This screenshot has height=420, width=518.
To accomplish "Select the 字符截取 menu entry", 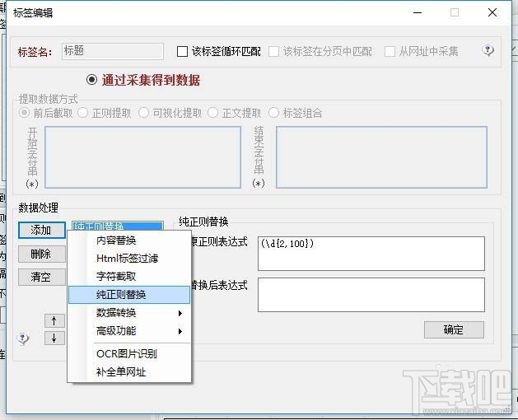I will point(129,276).
